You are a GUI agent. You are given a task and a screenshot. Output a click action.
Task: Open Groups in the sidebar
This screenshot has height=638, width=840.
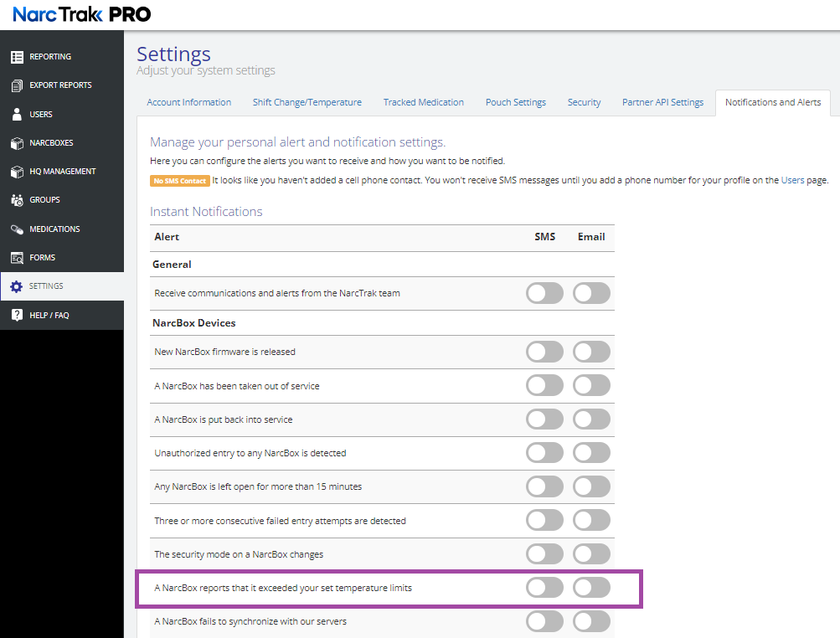(x=62, y=200)
